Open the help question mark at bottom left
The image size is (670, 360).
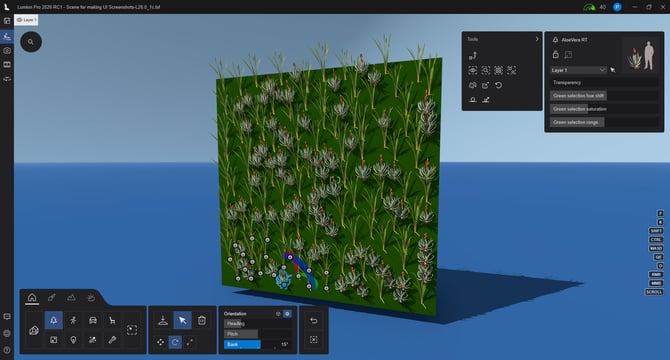pyautogui.click(x=7, y=350)
